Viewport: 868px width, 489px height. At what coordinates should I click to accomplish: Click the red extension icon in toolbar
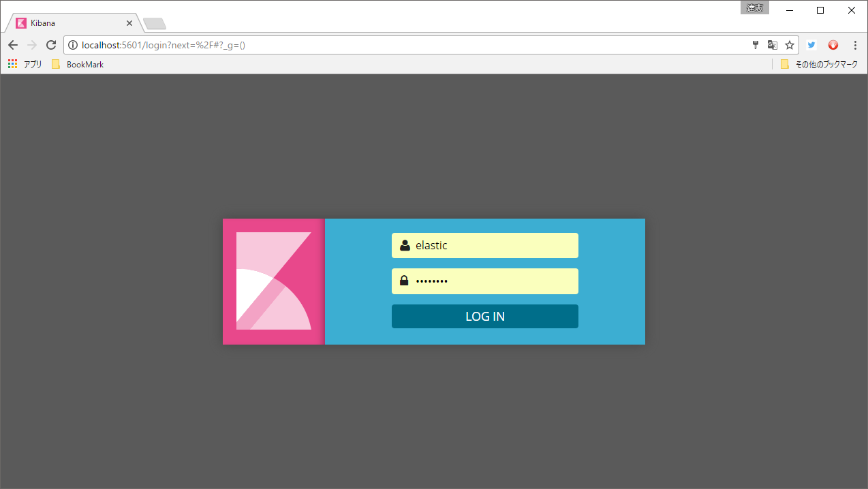tap(833, 45)
